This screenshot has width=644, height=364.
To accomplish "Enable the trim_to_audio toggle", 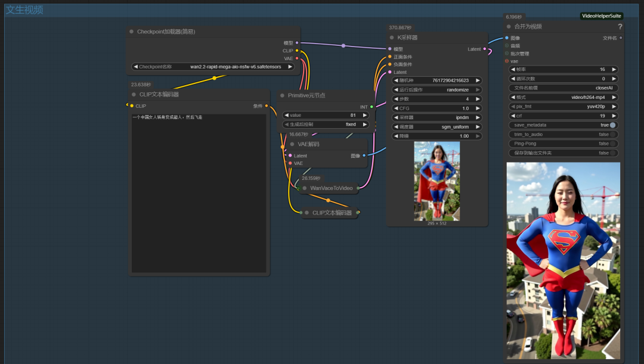I will [x=612, y=135].
